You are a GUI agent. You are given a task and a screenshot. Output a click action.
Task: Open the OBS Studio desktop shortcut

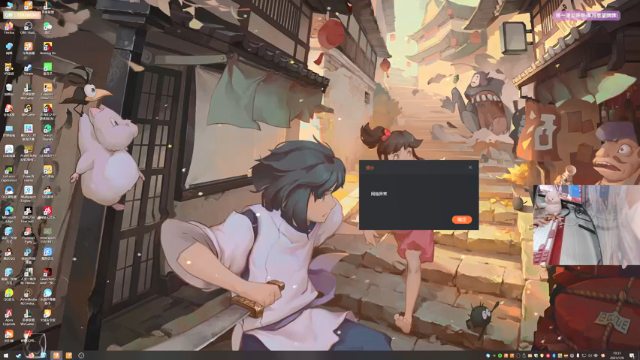point(28,28)
